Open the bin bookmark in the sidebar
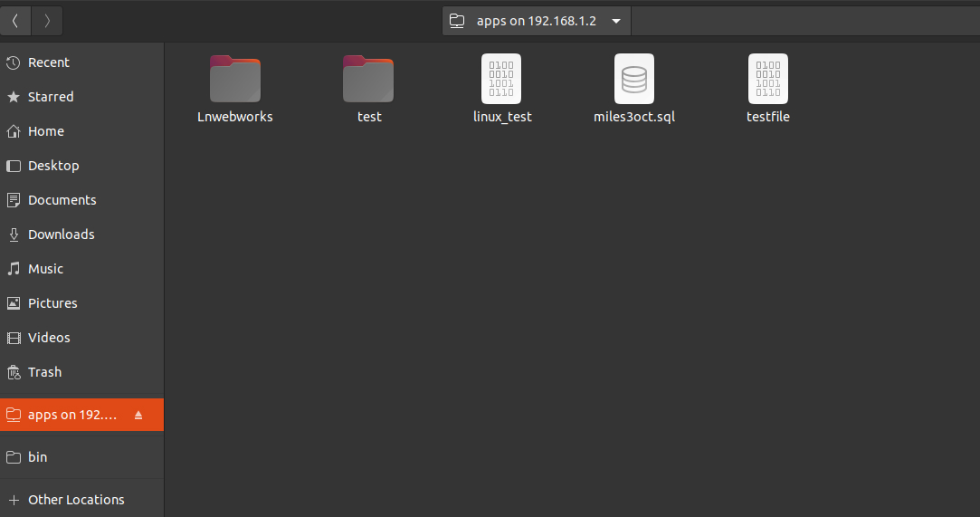The image size is (980, 517). pyautogui.click(x=37, y=457)
